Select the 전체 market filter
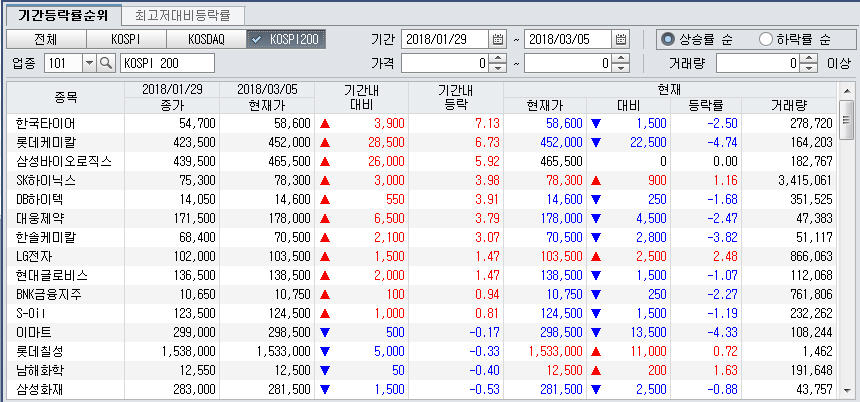This screenshot has width=860, height=402. (x=46, y=39)
